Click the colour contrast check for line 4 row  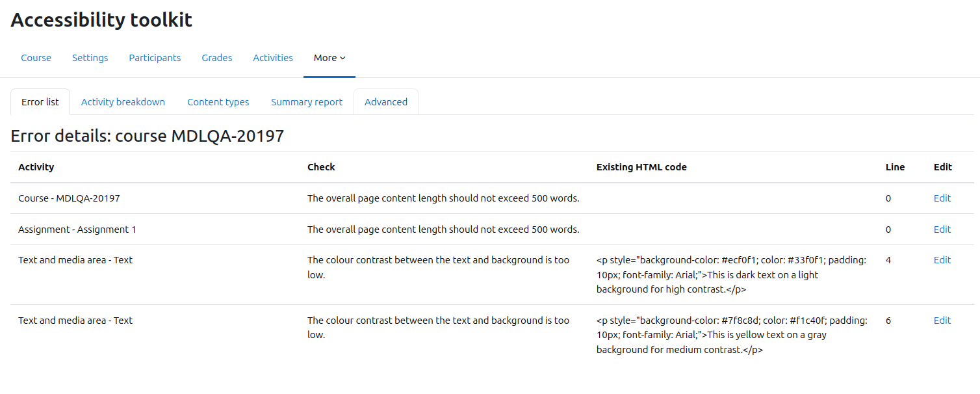tap(439, 267)
